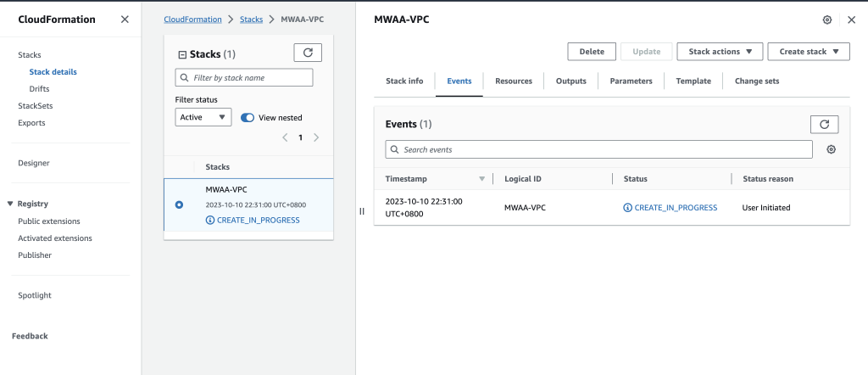868x375 pixels.
Task: Click the disabled Update button
Action: pos(647,52)
